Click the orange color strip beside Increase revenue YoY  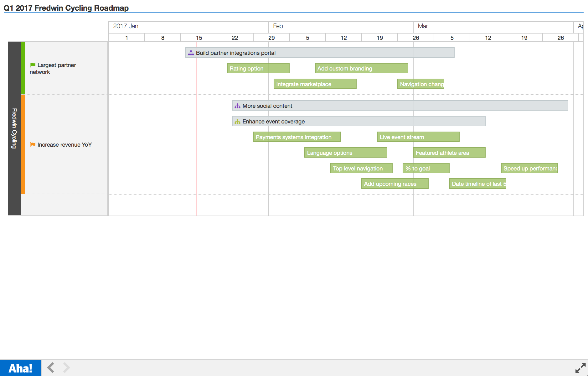click(23, 144)
